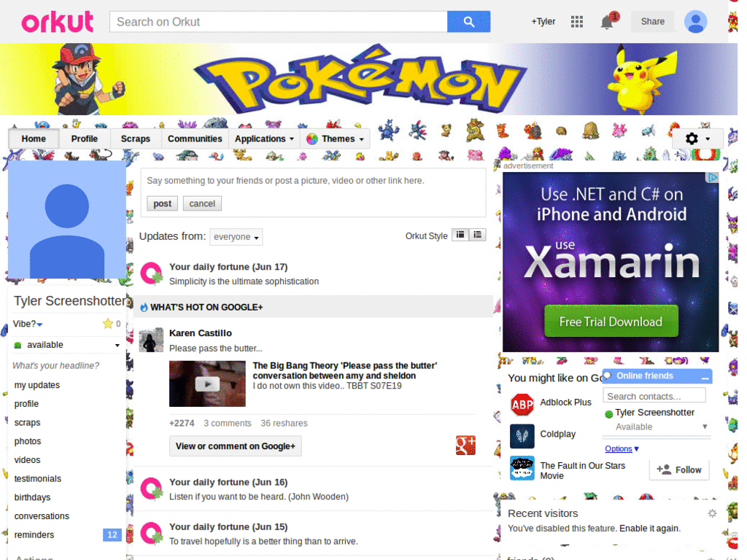Viewport: 747px width, 560px height.
Task: Open the notifications bell
Action: [607, 22]
